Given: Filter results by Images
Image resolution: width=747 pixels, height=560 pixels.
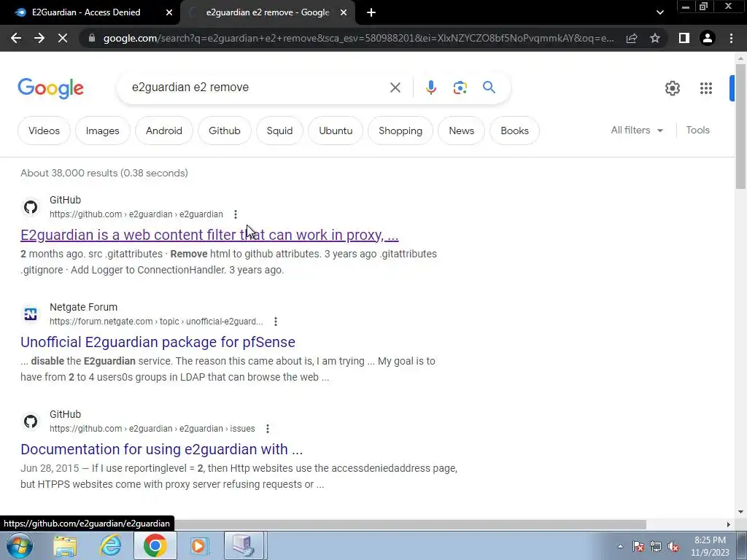Looking at the screenshot, I should click(102, 131).
